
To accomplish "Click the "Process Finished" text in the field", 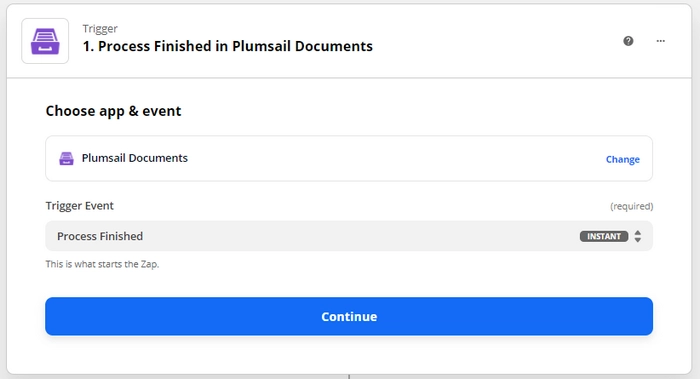I will (x=100, y=236).
